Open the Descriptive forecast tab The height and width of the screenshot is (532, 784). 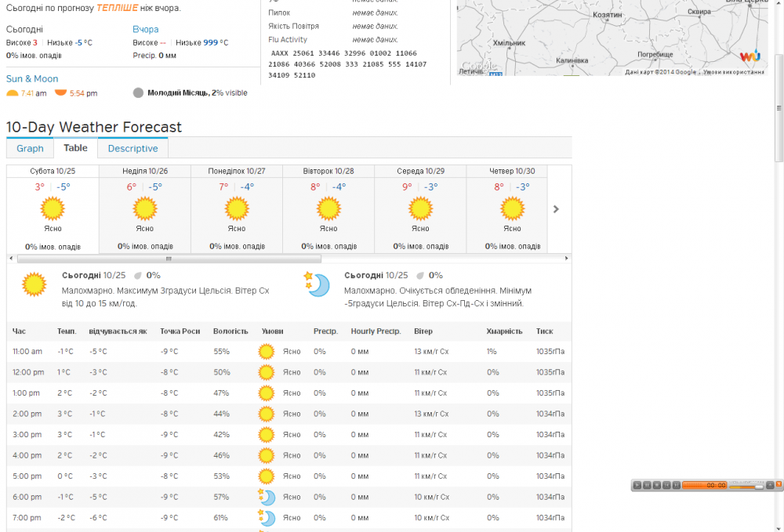tap(133, 148)
